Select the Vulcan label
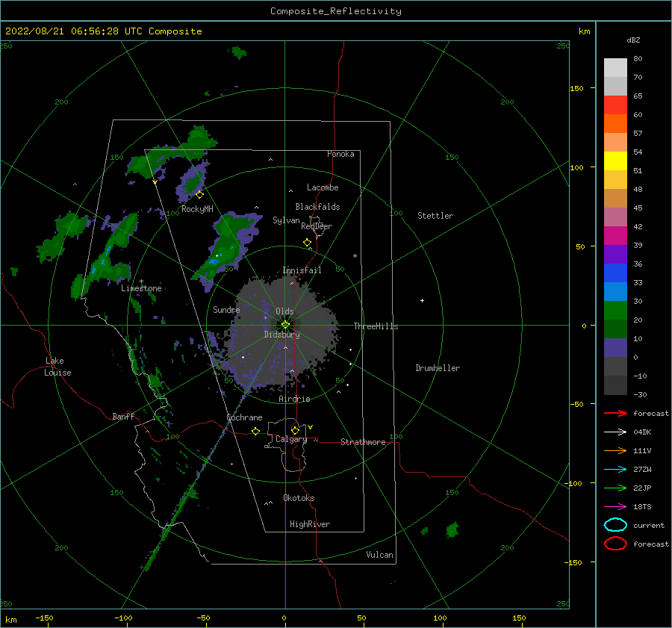672x628 pixels. [x=380, y=555]
